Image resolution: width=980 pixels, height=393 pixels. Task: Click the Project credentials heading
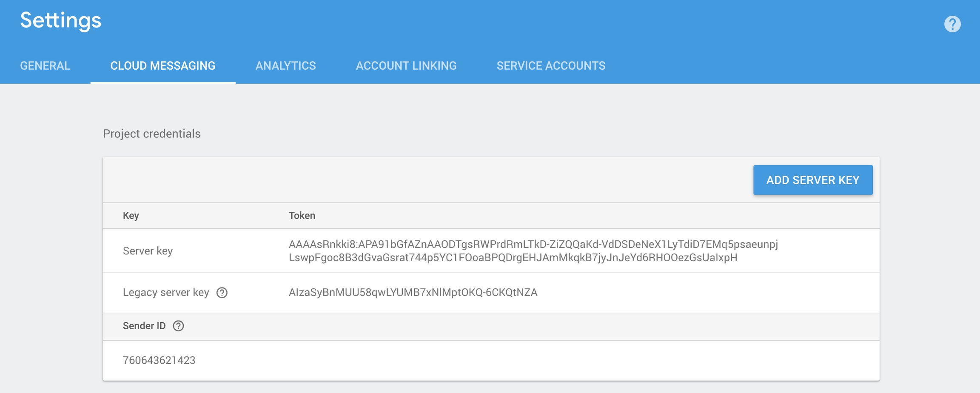tap(151, 134)
